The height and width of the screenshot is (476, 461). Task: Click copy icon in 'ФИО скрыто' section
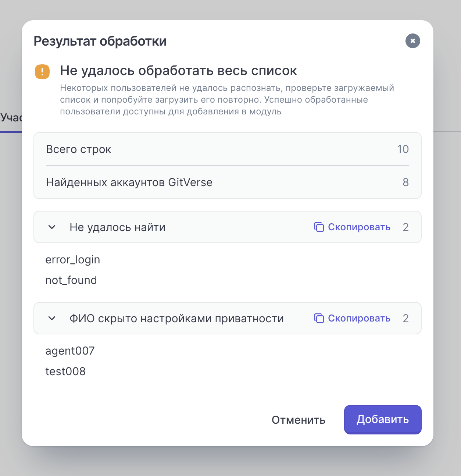coord(319,318)
